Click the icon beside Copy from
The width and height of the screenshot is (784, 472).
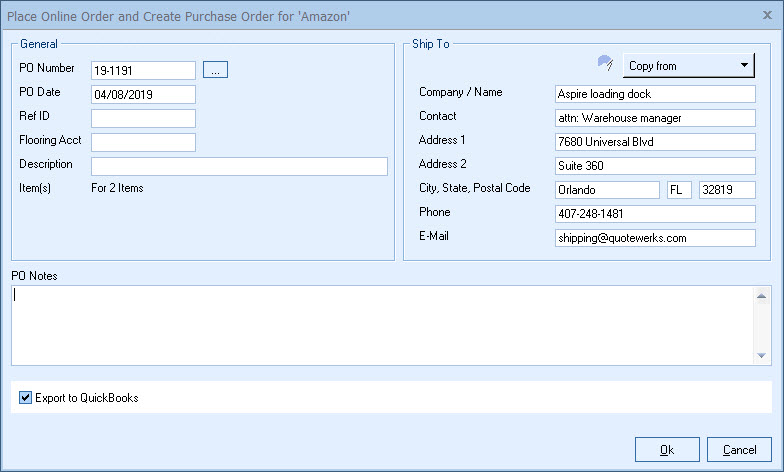(604, 65)
